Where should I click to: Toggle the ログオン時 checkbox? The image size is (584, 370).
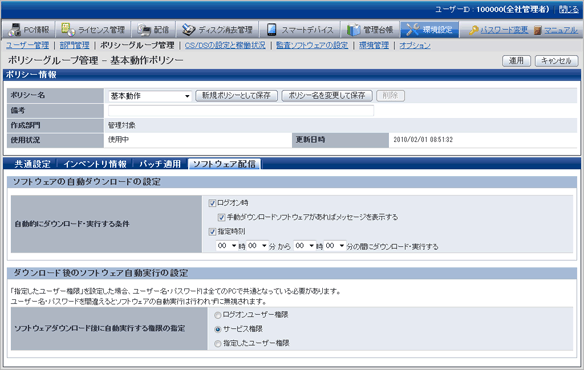tap(212, 203)
